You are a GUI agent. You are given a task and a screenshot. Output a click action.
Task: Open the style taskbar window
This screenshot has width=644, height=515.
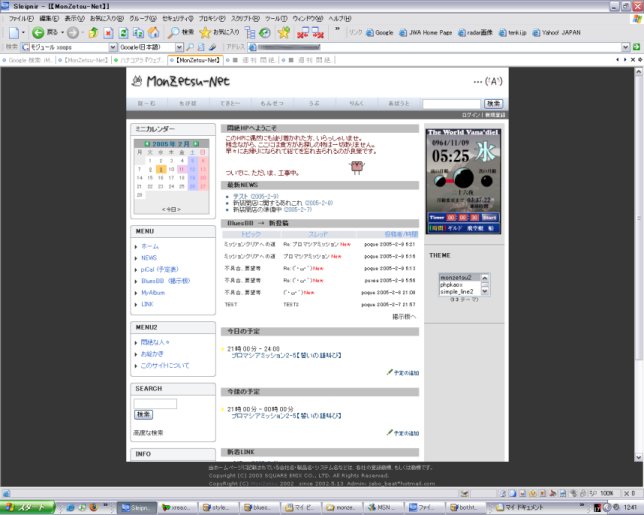point(218,508)
